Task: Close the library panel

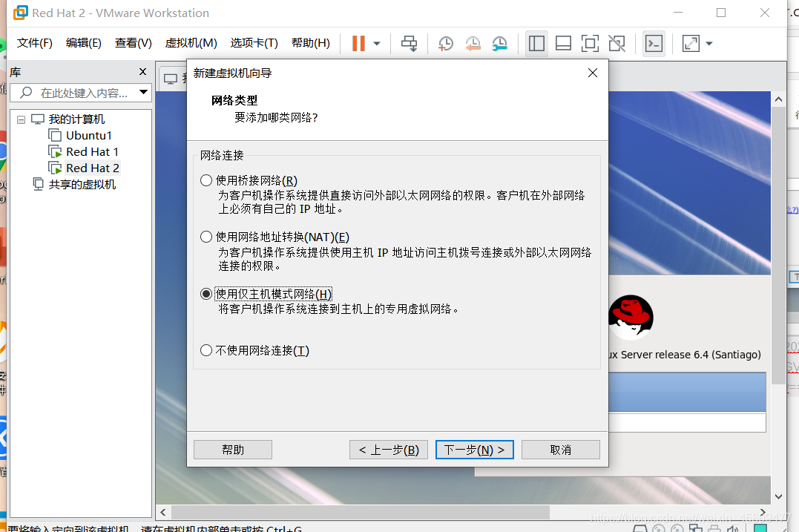Action: coord(142,72)
